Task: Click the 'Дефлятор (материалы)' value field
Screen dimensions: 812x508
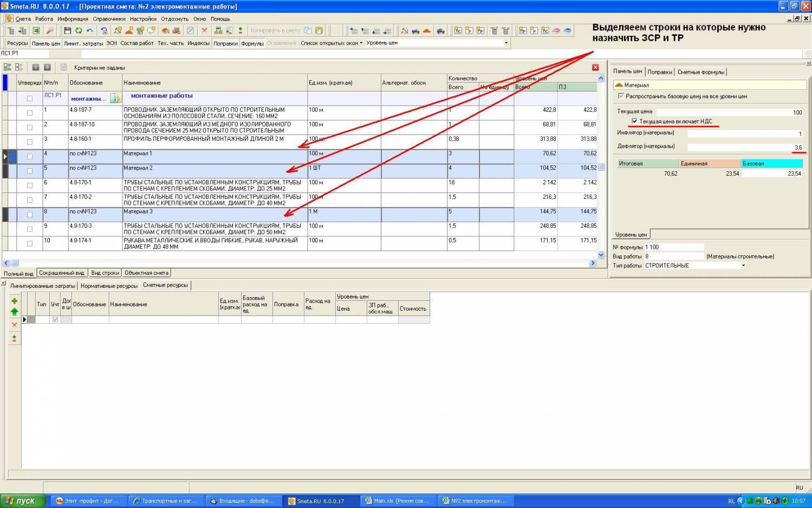Action: tap(745, 147)
